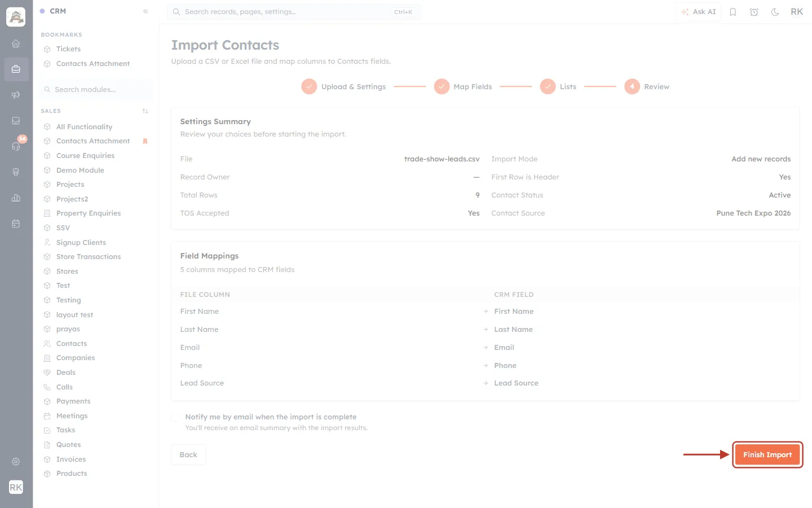Open Calls module in sidebar
812x508 pixels.
coord(64,387)
